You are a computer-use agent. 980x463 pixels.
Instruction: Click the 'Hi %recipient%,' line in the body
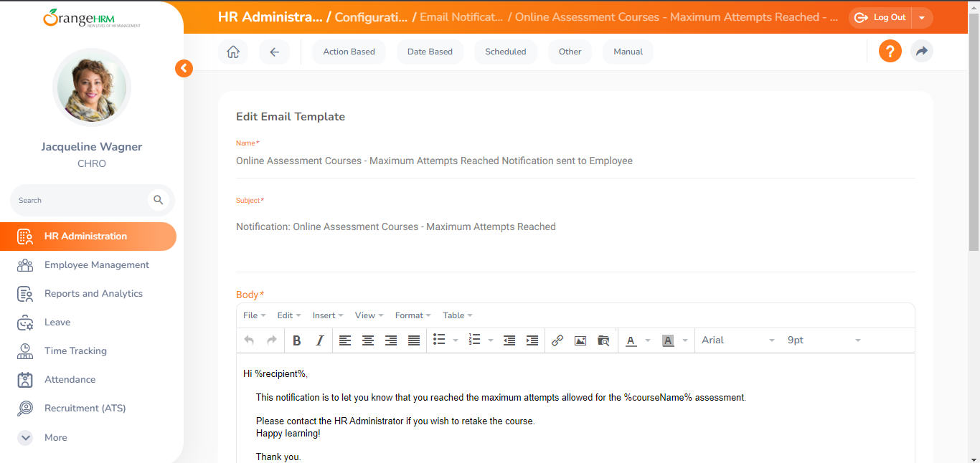pos(275,373)
